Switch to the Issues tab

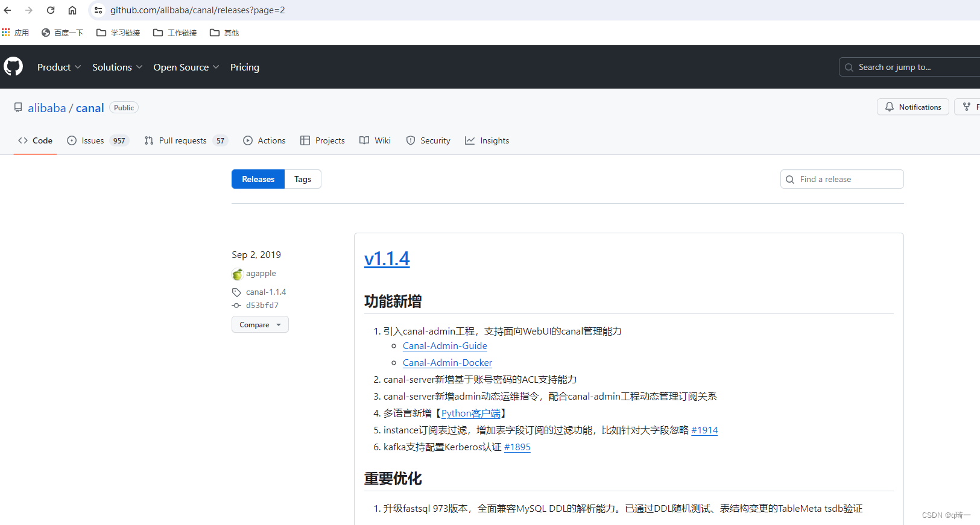[98, 140]
